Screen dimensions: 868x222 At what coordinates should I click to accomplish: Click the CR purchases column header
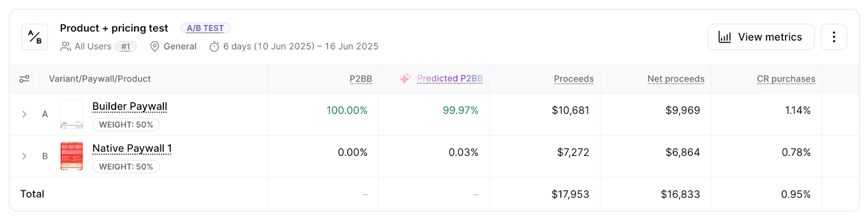coord(786,79)
